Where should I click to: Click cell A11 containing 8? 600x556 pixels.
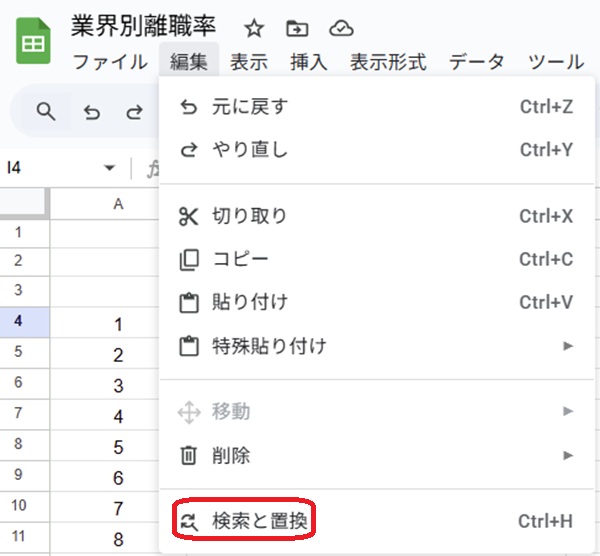click(104, 539)
